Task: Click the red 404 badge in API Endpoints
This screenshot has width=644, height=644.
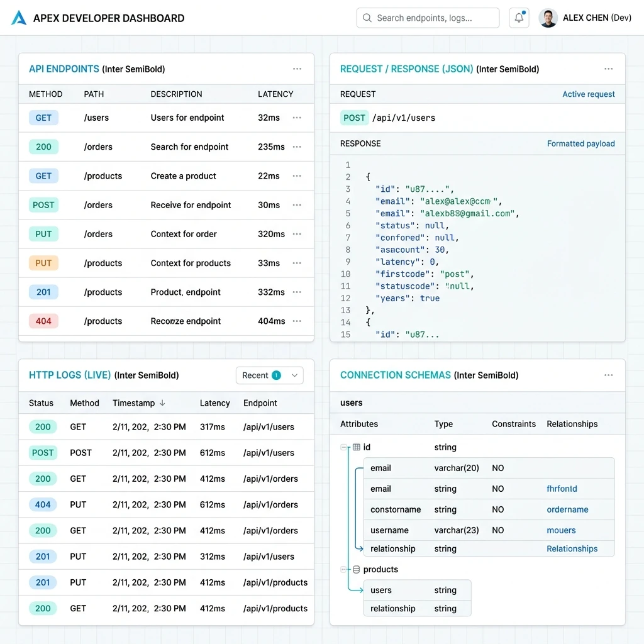Action: (x=43, y=321)
